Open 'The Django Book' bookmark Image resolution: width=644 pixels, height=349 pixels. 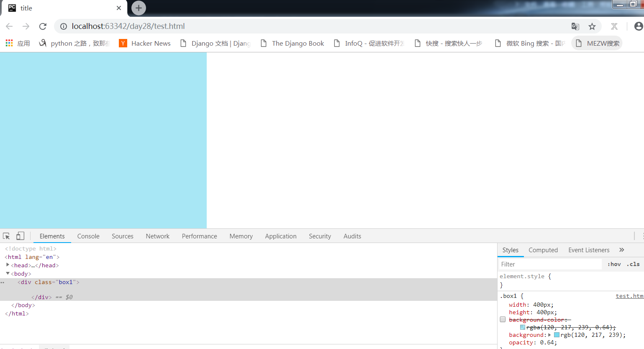[292, 43]
